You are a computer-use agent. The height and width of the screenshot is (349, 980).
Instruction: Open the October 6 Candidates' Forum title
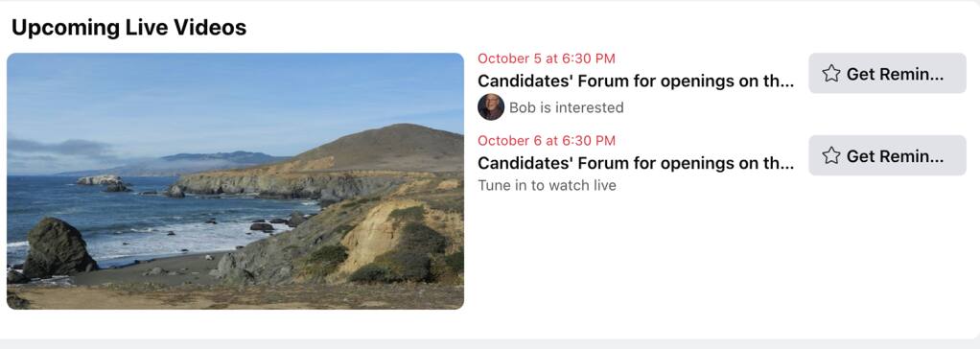pos(636,163)
